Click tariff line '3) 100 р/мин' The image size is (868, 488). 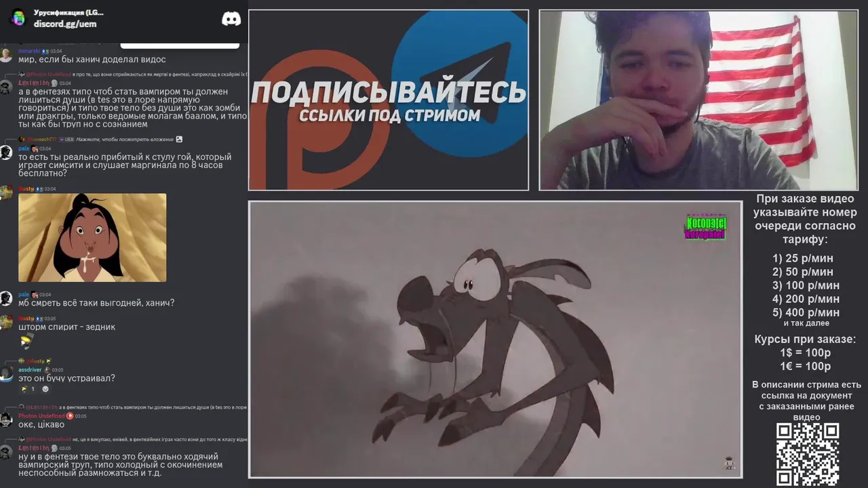(x=806, y=285)
